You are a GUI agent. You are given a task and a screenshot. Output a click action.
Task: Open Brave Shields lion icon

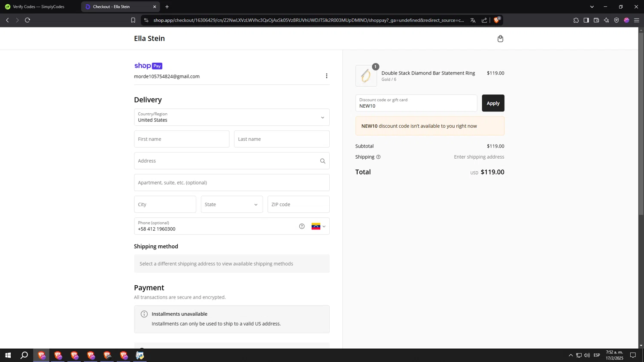[x=497, y=20]
